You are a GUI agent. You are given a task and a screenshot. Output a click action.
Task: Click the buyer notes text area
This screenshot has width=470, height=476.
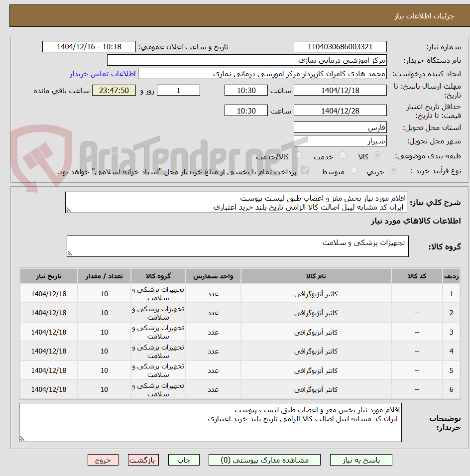click(210, 422)
